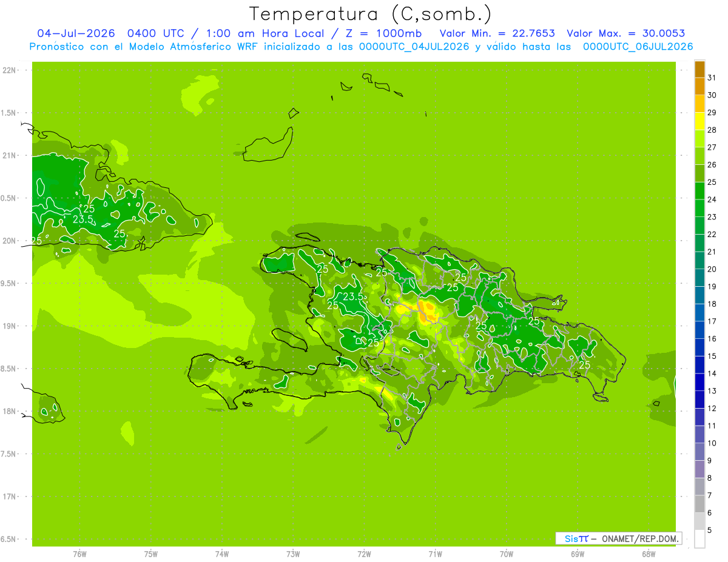The height and width of the screenshot is (562, 728).
Task: Click the orange 31 color swatch in legend
Action: (x=699, y=69)
